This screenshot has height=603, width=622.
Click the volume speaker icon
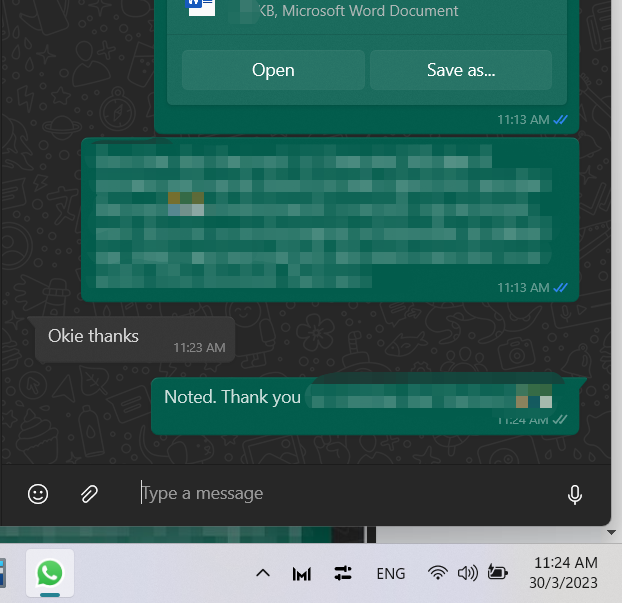pos(468,573)
